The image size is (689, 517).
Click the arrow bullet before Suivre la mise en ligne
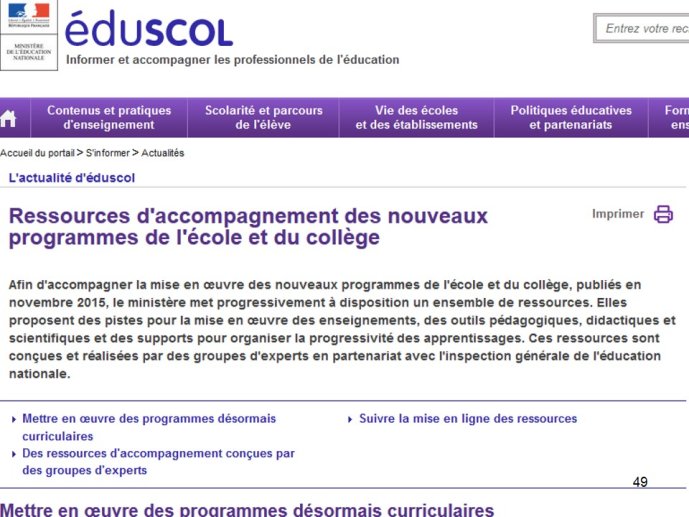pyautogui.click(x=350, y=420)
